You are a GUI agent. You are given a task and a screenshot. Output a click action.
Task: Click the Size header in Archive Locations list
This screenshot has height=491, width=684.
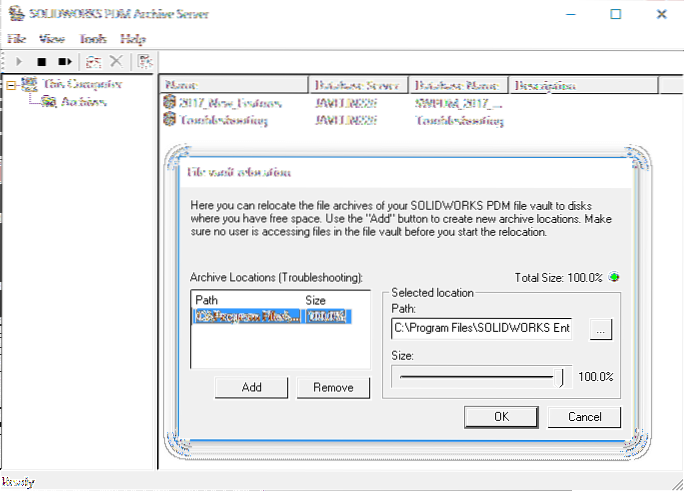click(315, 300)
